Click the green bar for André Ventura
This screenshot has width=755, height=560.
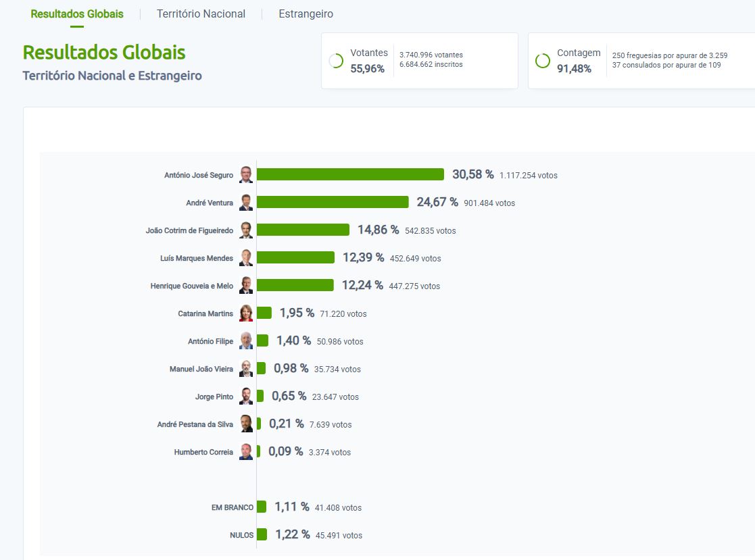(333, 202)
